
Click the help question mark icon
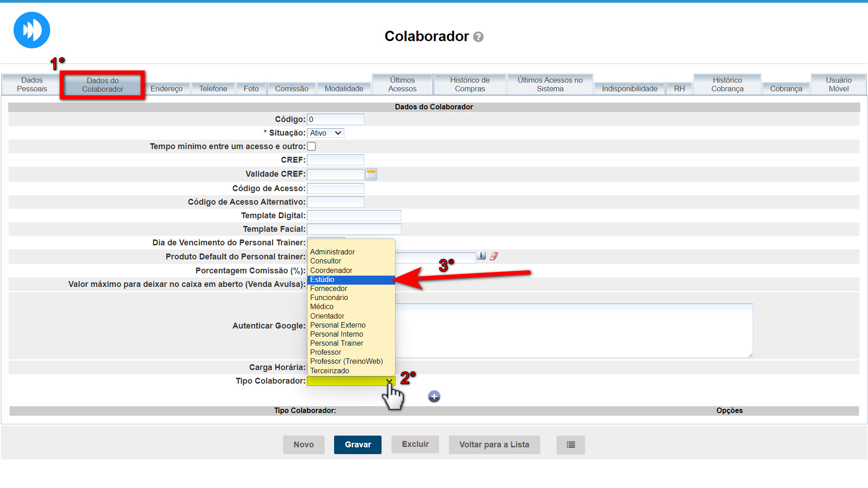pos(478,37)
